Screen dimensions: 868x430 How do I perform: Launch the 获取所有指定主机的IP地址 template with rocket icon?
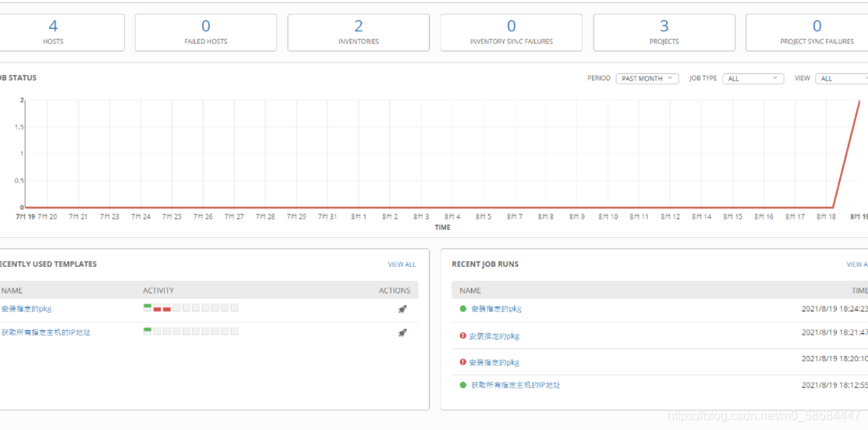(x=402, y=333)
